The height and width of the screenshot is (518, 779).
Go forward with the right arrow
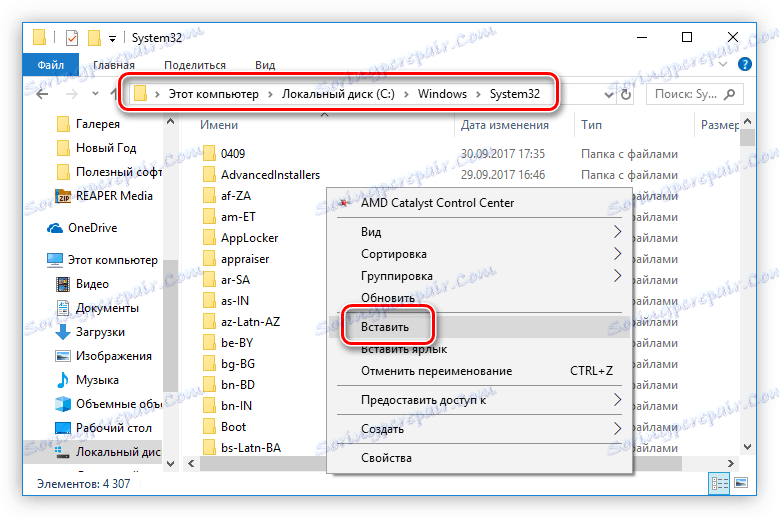tap(72, 94)
